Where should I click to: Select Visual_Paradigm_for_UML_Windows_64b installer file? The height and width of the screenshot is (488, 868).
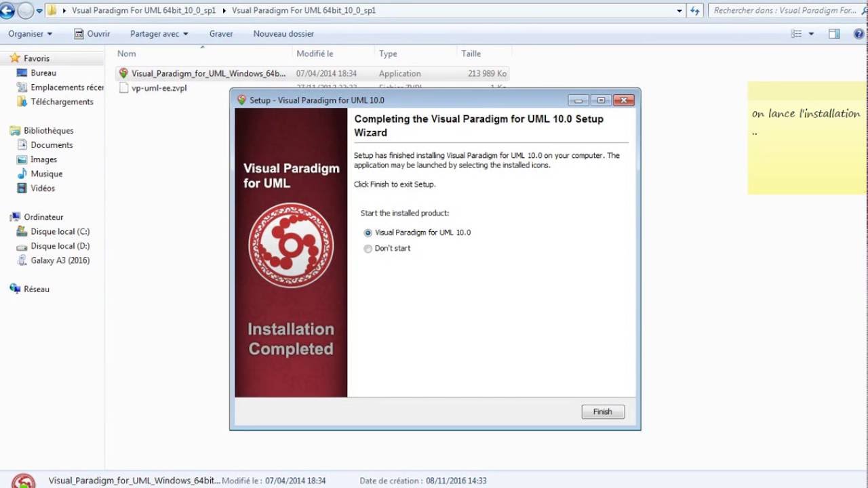point(312,73)
